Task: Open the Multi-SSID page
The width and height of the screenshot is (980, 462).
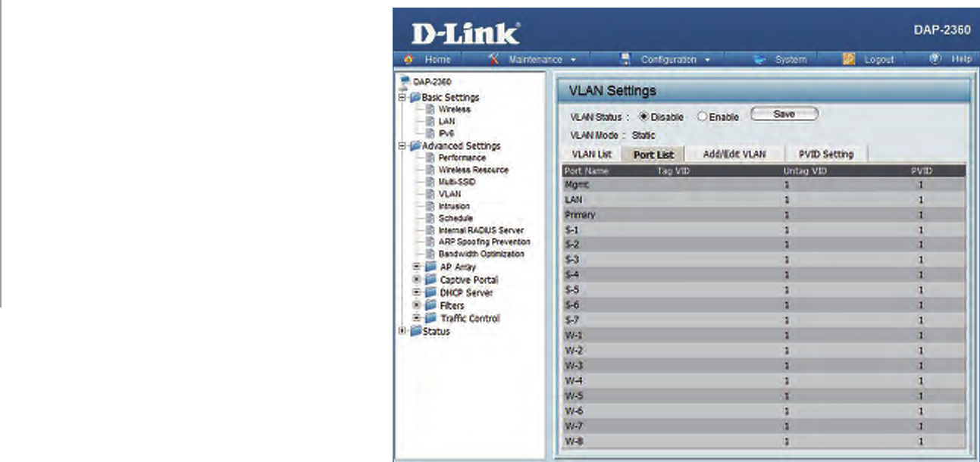Action: click(456, 182)
